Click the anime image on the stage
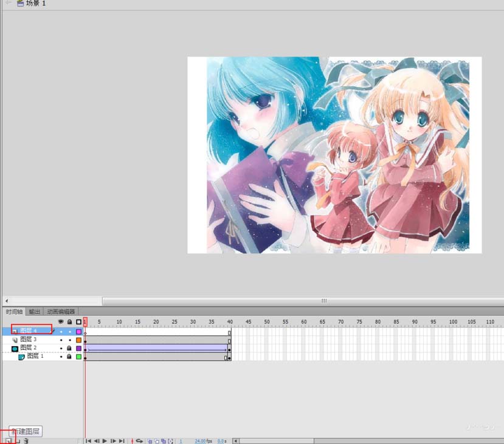The width and height of the screenshot is (504, 444). (337, 155)
